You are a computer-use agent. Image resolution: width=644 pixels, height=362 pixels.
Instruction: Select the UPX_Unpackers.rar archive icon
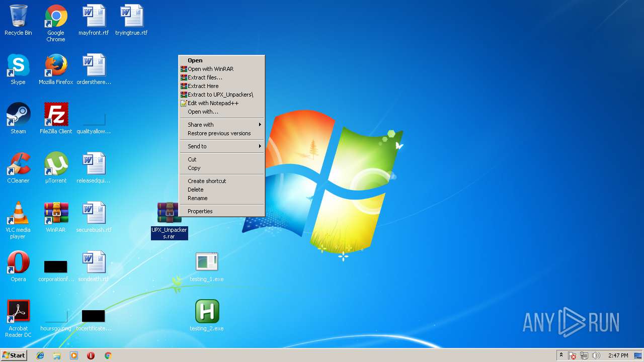click(x=169, y=220)
